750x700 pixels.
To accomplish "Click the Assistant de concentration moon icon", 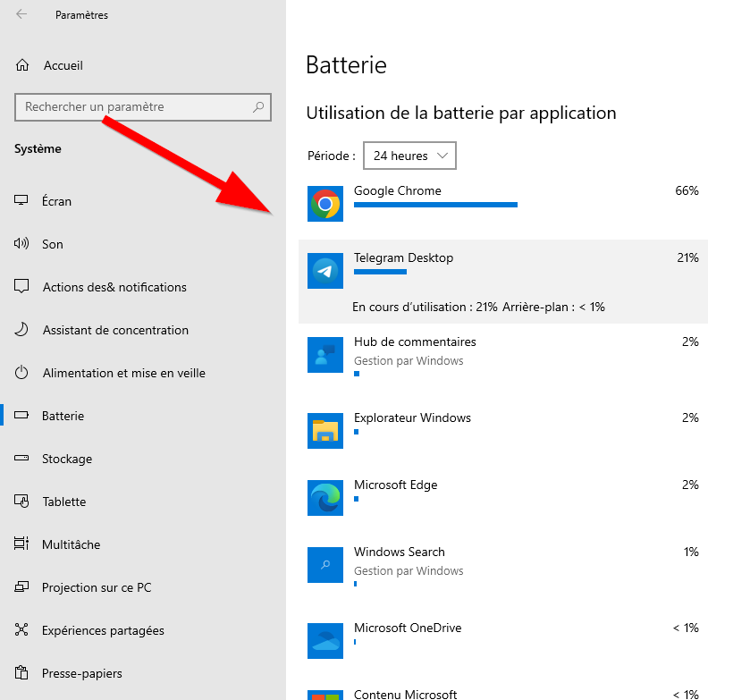I will pos(21,329).
